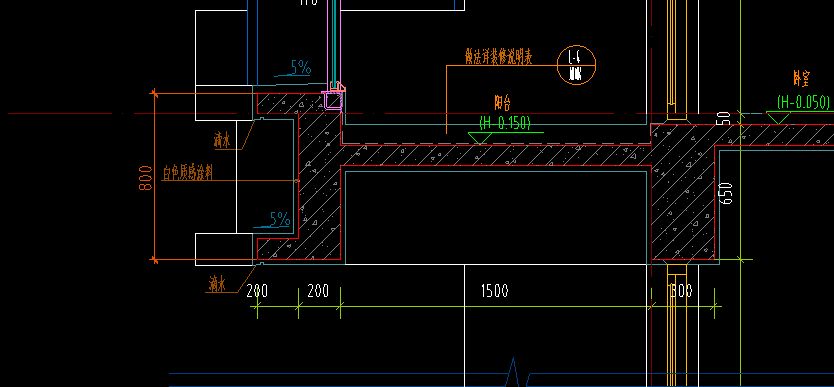The height and width of the screenshot is (387, 834).
Task: Select the upper 5% slope mark
Action: pos(301,68)
